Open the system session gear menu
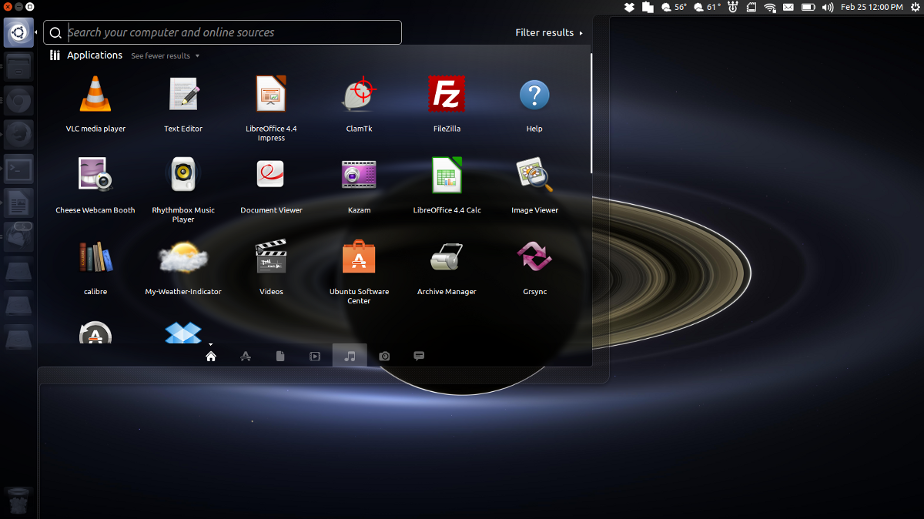The height and width of the screenshot is (519, 924). point(915,7)
